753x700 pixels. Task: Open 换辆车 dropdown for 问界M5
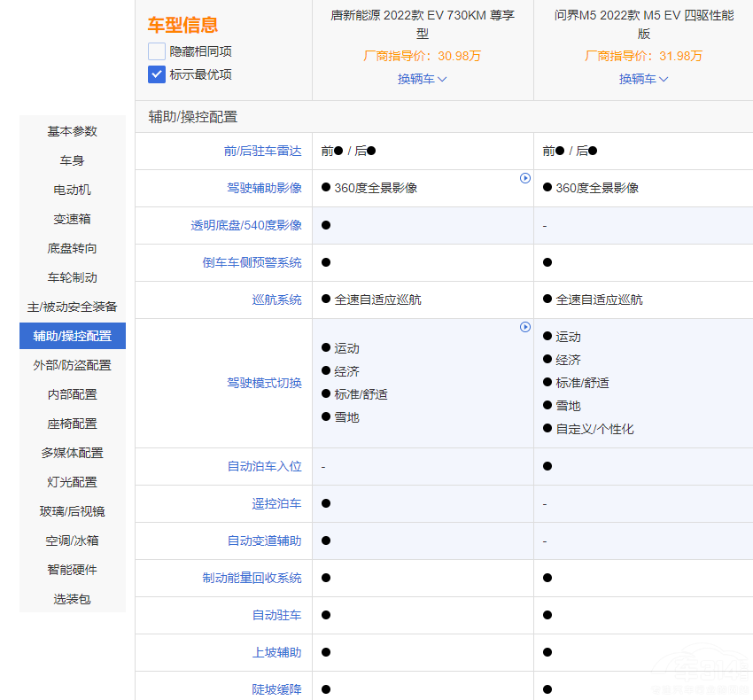click(x=643, y=79)
